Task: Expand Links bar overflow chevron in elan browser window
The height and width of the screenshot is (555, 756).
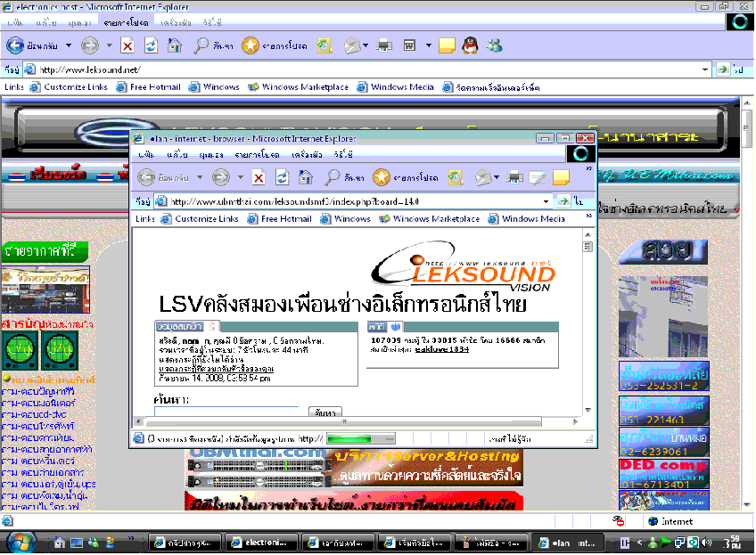Action: coord(588,216)
